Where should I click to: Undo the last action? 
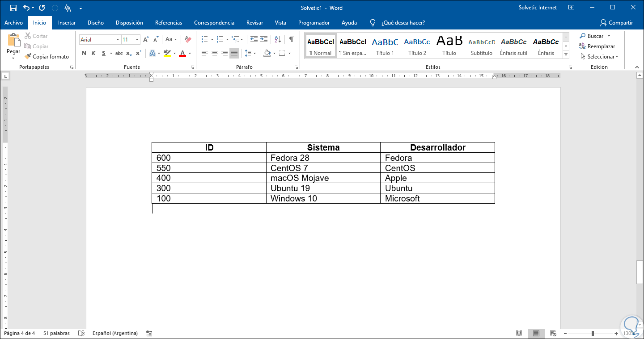(26, 8)
